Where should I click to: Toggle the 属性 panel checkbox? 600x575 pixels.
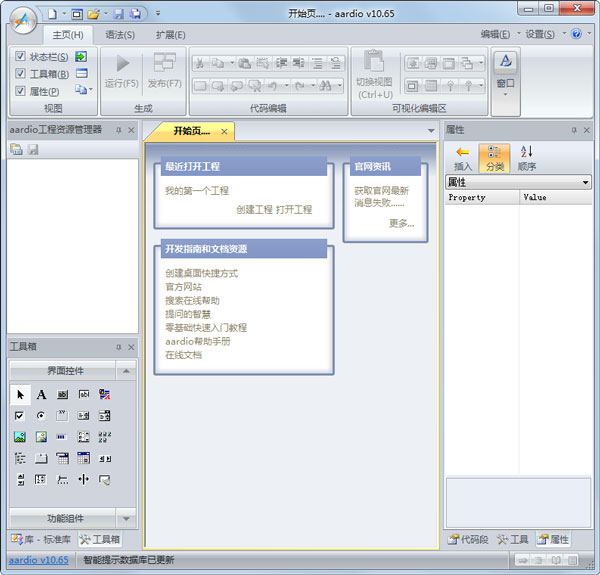pos(21,91)
